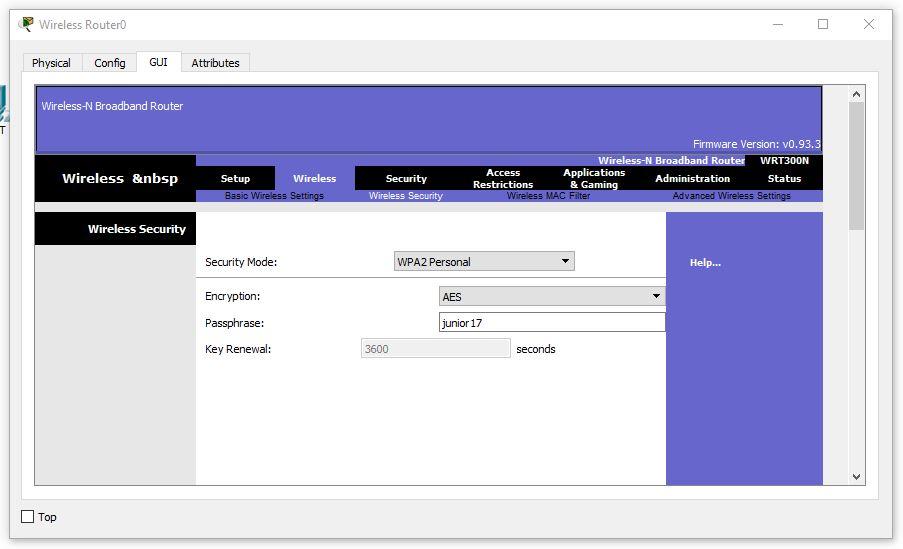Open Advanced Wireless Settings submenu
This screenshot has height=549, width=903.
[731, 196]
